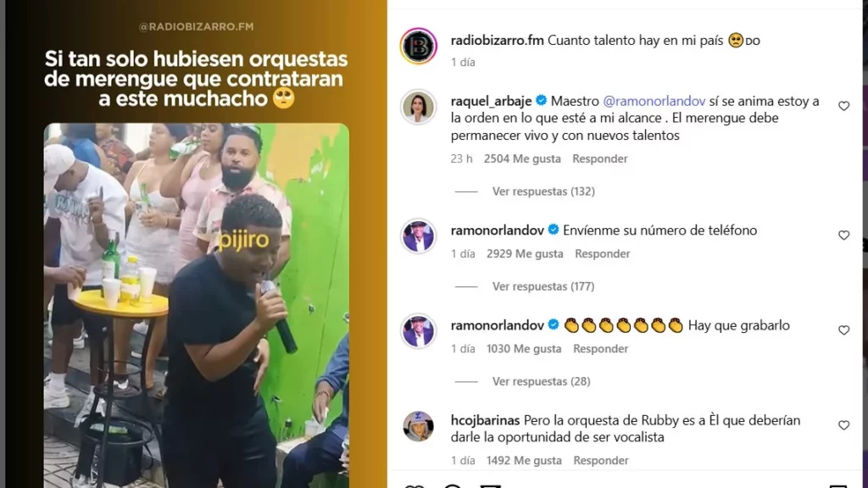View the 2929 Me gusta likes list
Image resolution: width=868 pixels, height=488 pixels.
click(525, 254)
